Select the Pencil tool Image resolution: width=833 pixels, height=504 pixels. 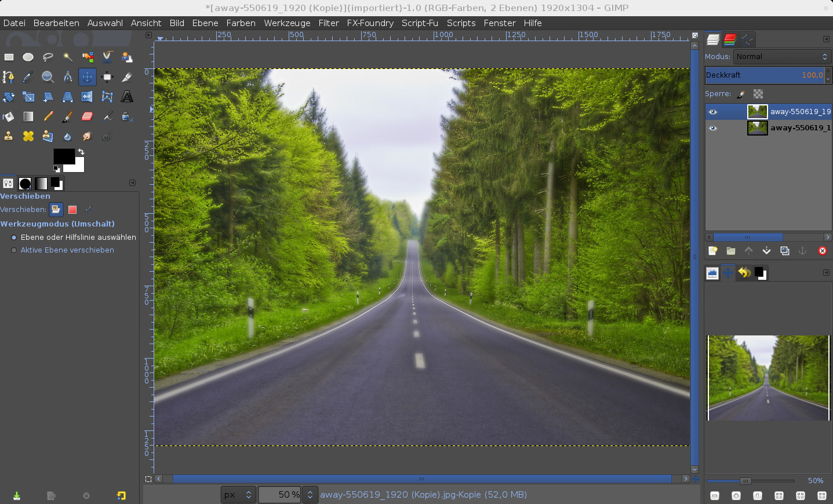pyautogui.click(x=48, y=116)
